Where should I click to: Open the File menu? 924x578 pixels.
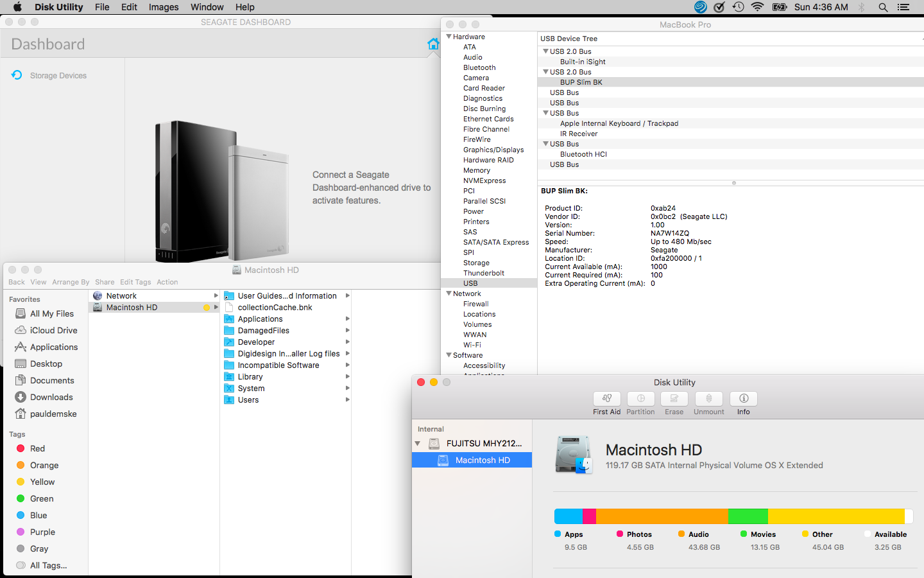(102, 7)
